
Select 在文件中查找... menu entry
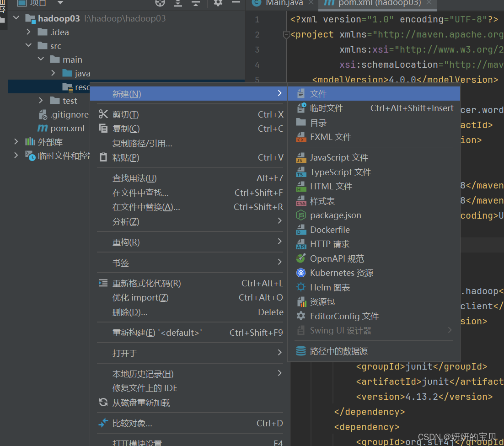tap(140, 193)
